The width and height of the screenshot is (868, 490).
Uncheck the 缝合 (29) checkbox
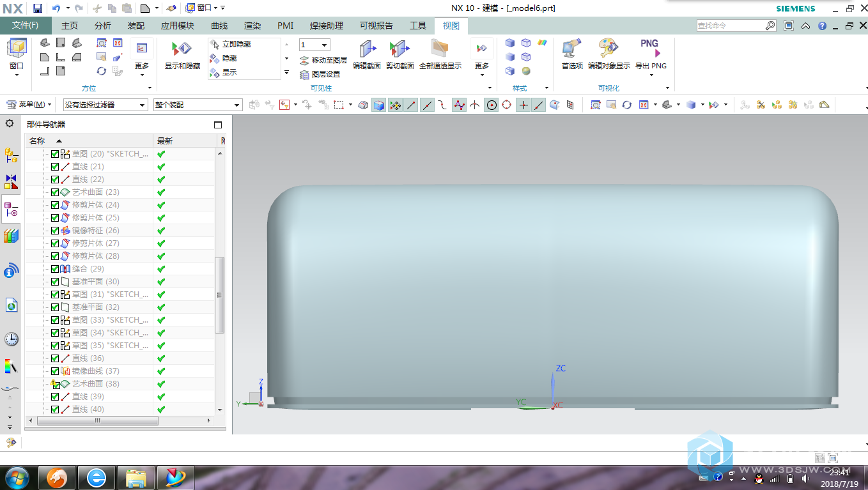click(x=55, y=269)
